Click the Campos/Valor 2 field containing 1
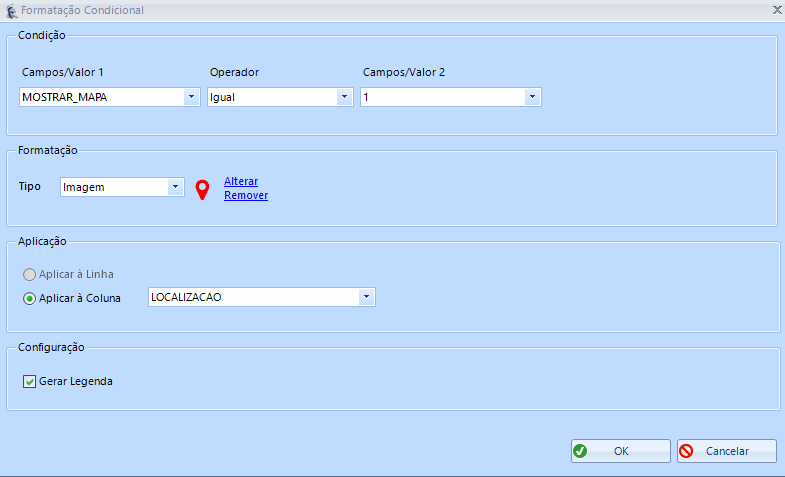 [440, 97]
